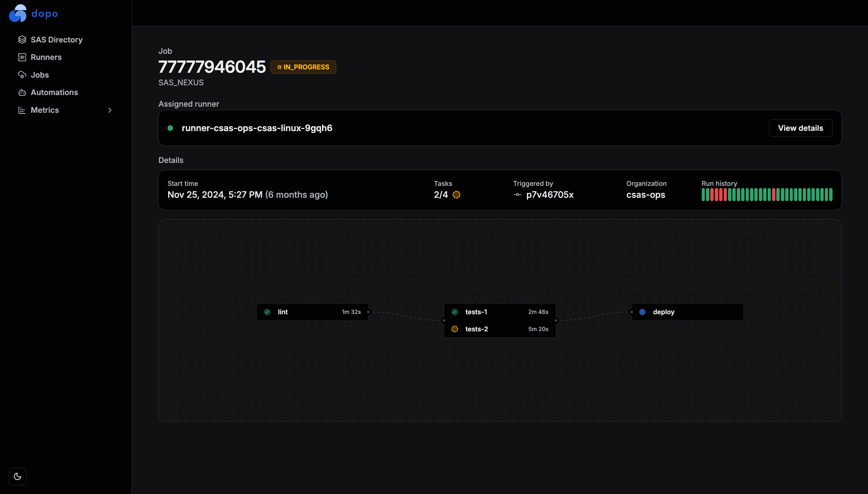Click the Jobs cloud gear icon
This screenshot has height=494, width=868.
point(22,75)
